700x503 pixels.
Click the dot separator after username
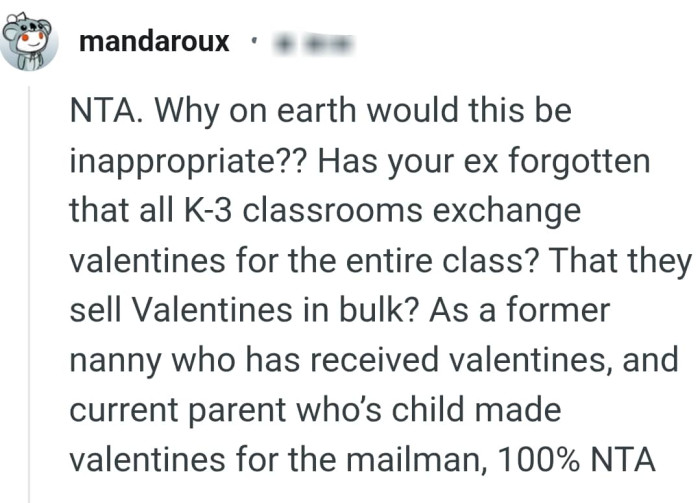pos(253,43)
